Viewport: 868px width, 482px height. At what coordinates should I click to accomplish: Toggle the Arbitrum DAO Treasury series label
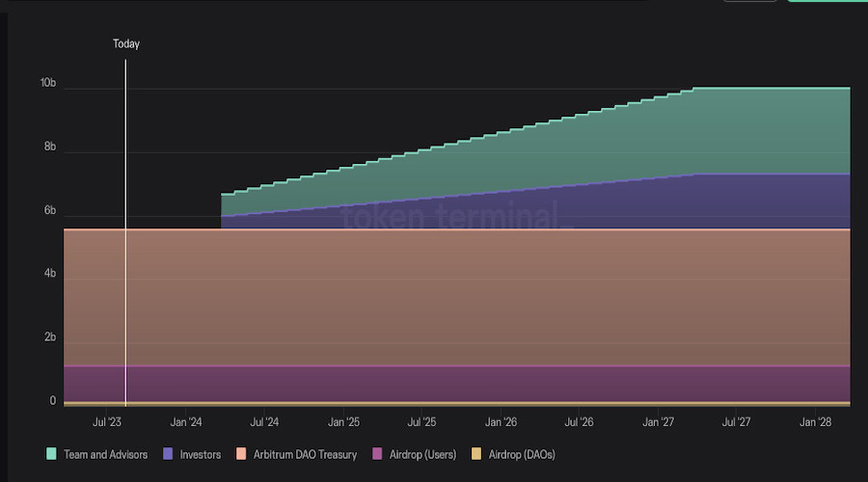pyautogui.click(x=305, y=455)
